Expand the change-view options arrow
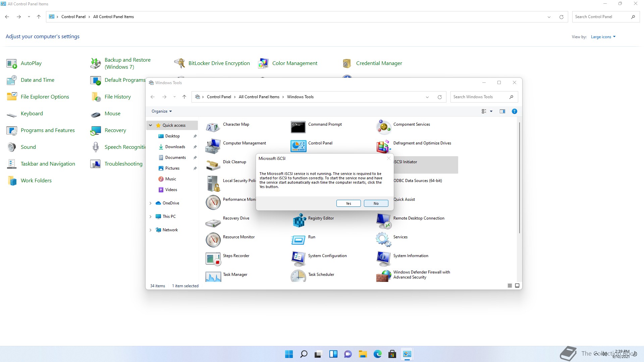 491,111
